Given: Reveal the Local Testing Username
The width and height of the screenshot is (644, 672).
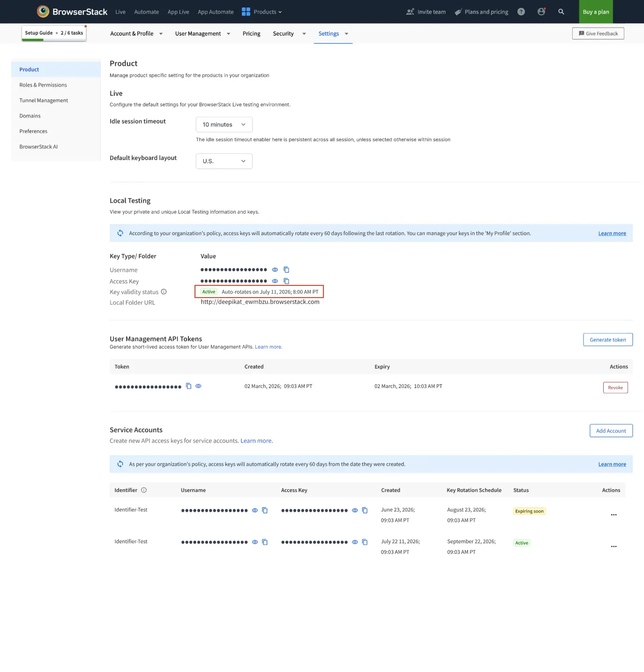Looking at the screenshot, I should 275,270.
